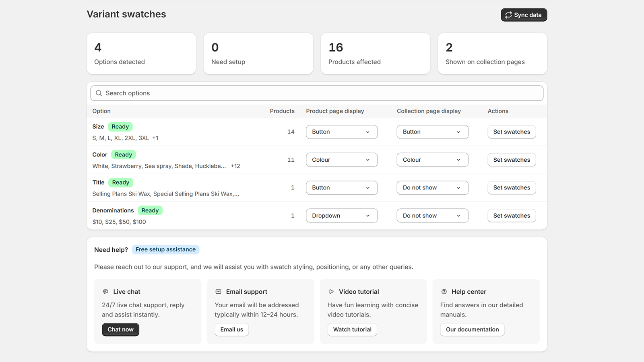The width and height of the screenshot is (644, 362).
Task: Open the Options detected card
Action: (x=141, y=53)
